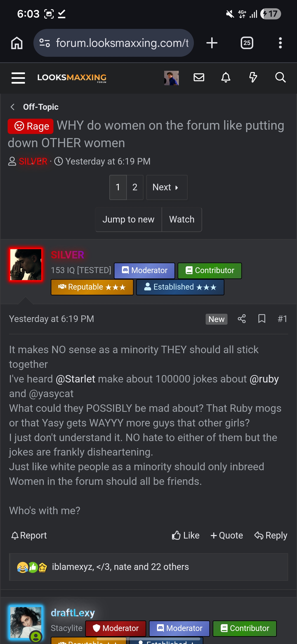Select Next page in pagination

pos(167,187)
